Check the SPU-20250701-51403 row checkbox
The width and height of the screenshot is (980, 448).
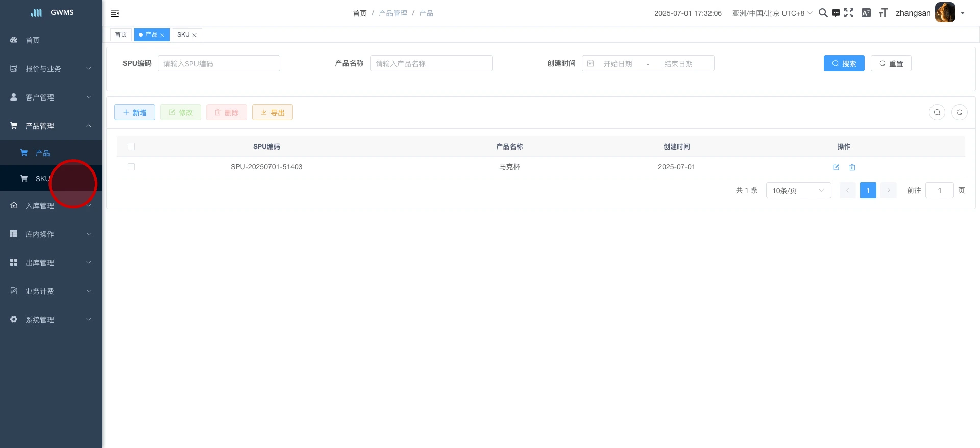point(131,167)
